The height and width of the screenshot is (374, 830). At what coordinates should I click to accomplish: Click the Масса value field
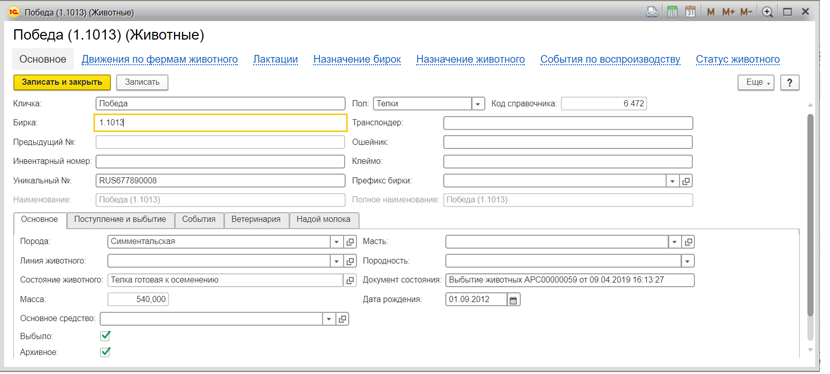(138, 299)
